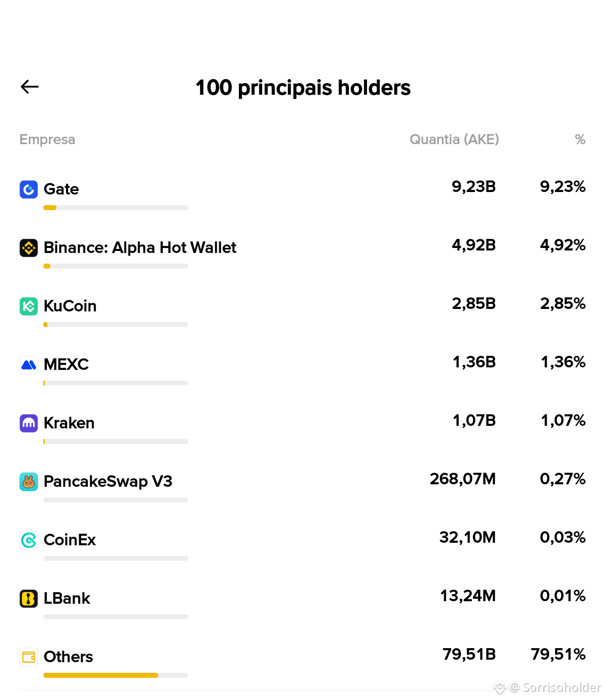
Task: Click the percent column header
Action: click(x=580, y=140)
